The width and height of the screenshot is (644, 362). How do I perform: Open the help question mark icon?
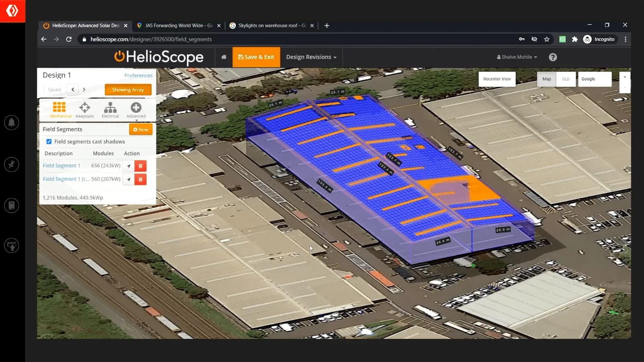point(553,57)
